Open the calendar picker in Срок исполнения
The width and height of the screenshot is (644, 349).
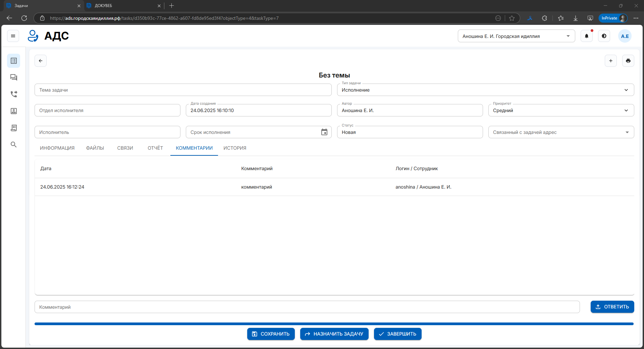[324, 132]
